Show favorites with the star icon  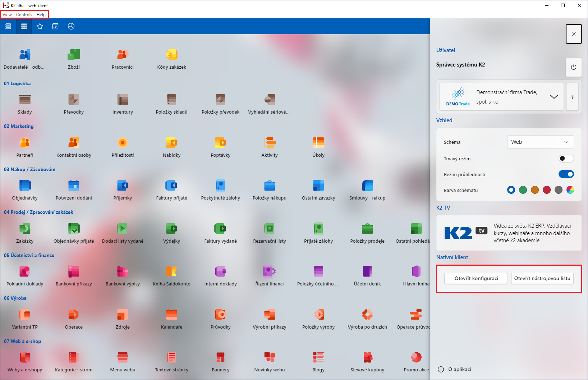pyautogui.click(x=40, y=26)
